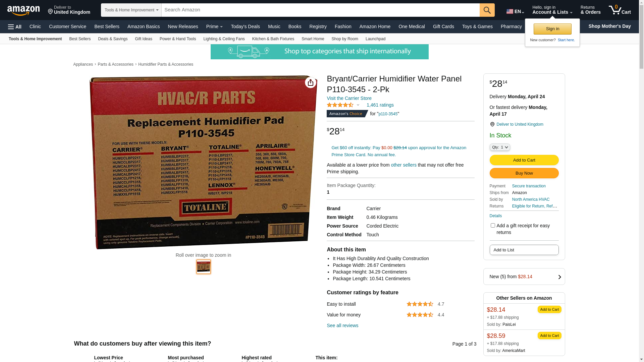Expand New (5) from $28.14 offers
644x362 pixels.
click(x=524, y=277)
